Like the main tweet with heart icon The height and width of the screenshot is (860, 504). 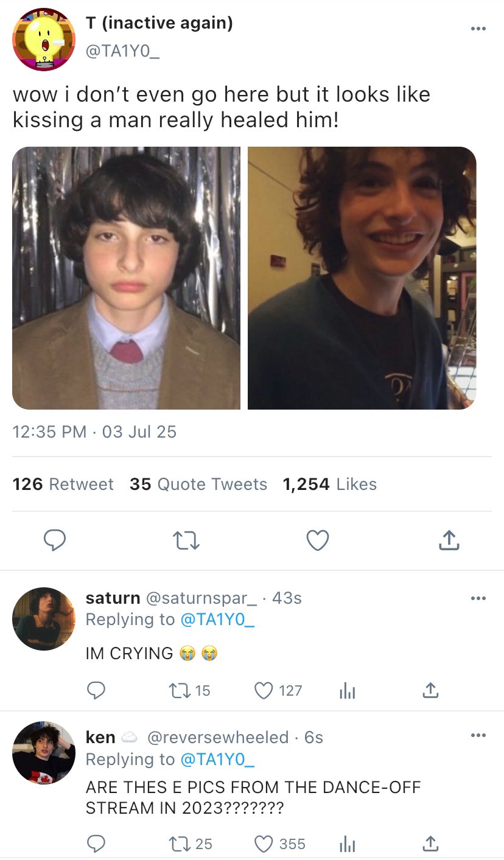(x=317, y=540)
